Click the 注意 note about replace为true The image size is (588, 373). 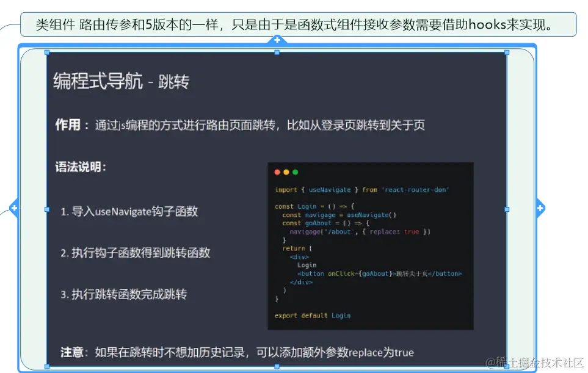[x=237, y=352]
